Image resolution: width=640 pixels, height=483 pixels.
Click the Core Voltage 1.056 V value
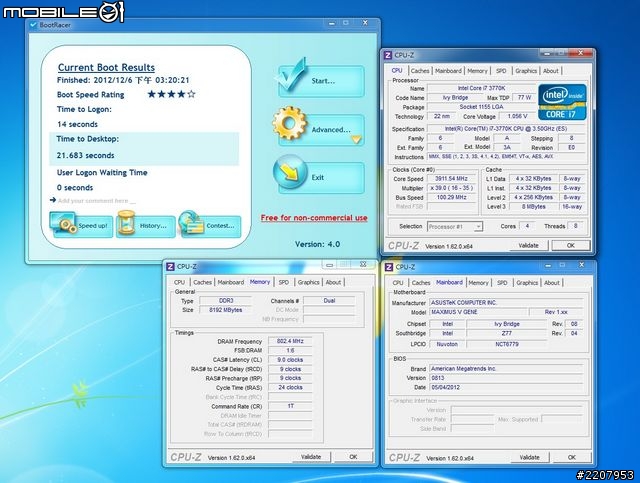pos(517,116)
